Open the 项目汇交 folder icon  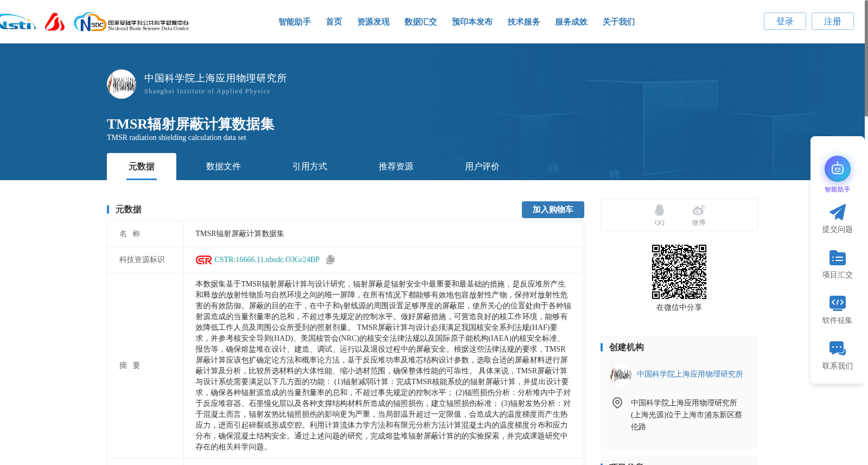[x=837, y=258]
